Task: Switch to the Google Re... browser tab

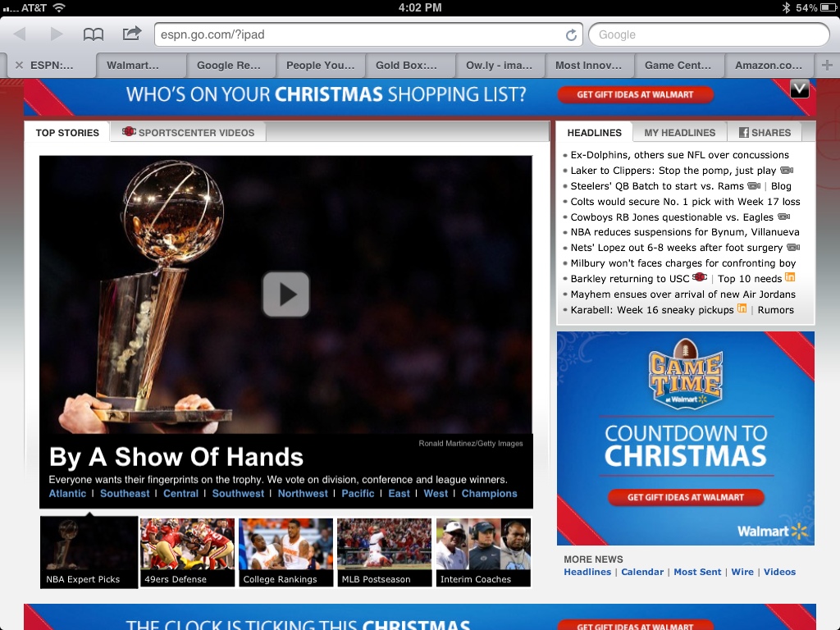Action: (x=231, y=66)
